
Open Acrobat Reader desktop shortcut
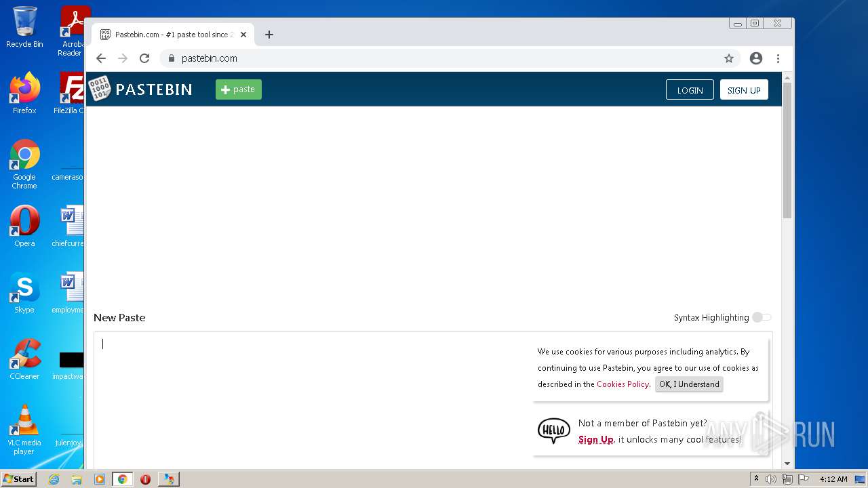[x=72, y=31]
